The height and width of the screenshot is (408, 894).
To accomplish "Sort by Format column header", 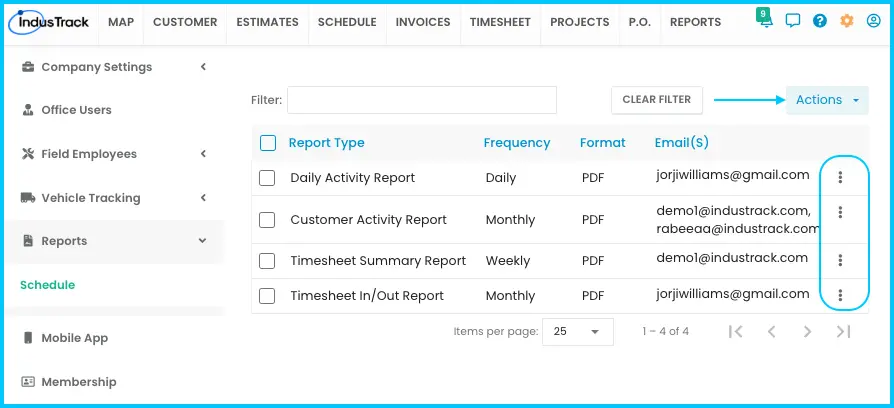I will [x=603, y=143].
